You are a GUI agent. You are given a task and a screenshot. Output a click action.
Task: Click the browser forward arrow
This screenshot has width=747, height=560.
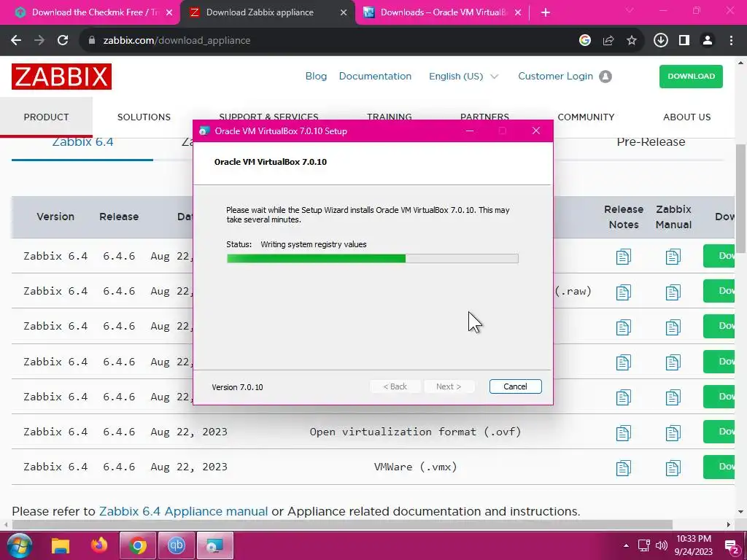[39, 41]
